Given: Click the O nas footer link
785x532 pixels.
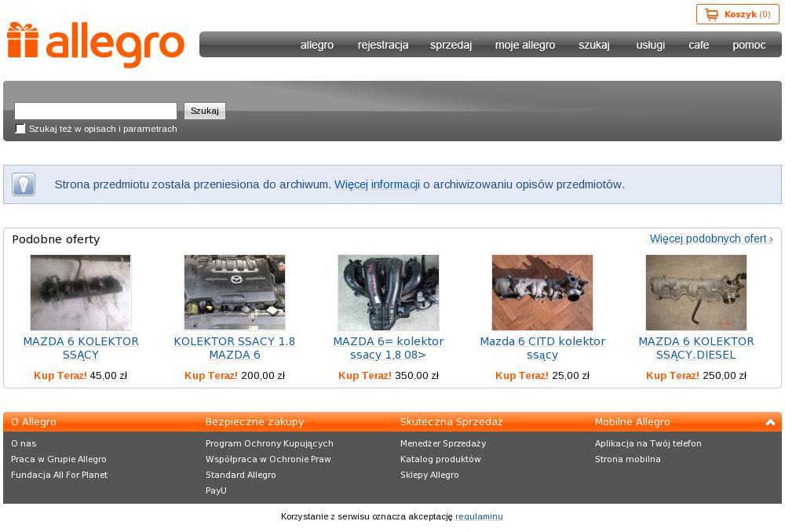Looking at the screenshot, I should [x=24, y=443].
